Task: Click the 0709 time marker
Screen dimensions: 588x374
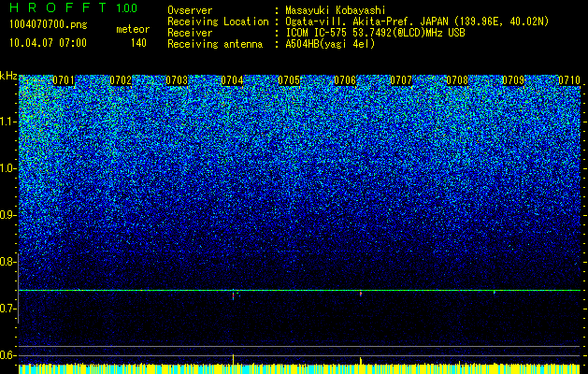Action: 513,80
